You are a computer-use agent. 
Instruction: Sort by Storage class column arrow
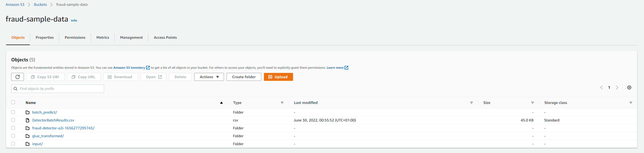(630, 103)
